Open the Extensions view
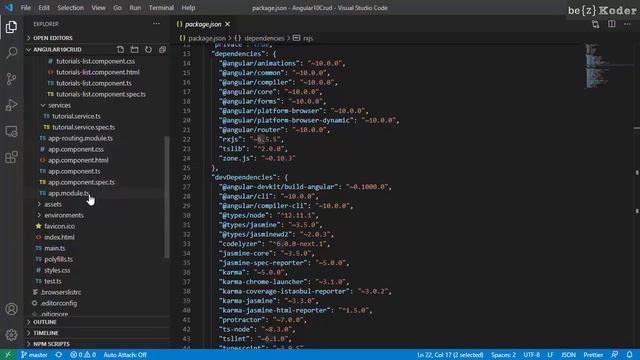The width and height of the screenshot is (640, 360). [11, 157]
